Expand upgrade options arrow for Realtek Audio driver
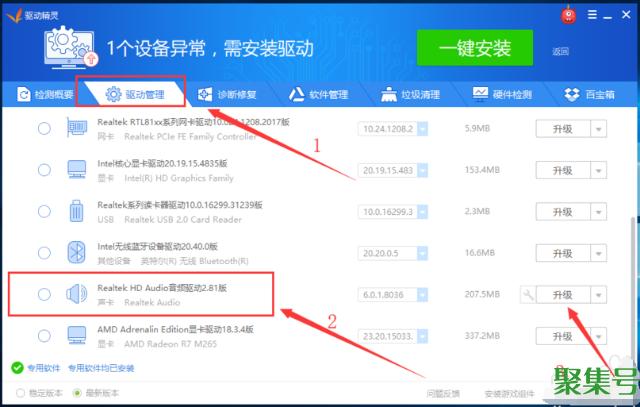The image size is (640, 407). (x=598, y=295)
